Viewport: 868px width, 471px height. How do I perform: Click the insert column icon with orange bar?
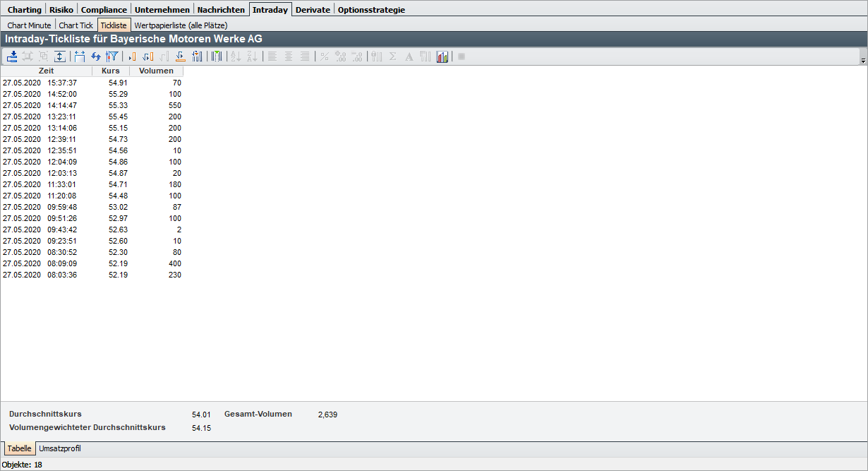click(131, 56)
